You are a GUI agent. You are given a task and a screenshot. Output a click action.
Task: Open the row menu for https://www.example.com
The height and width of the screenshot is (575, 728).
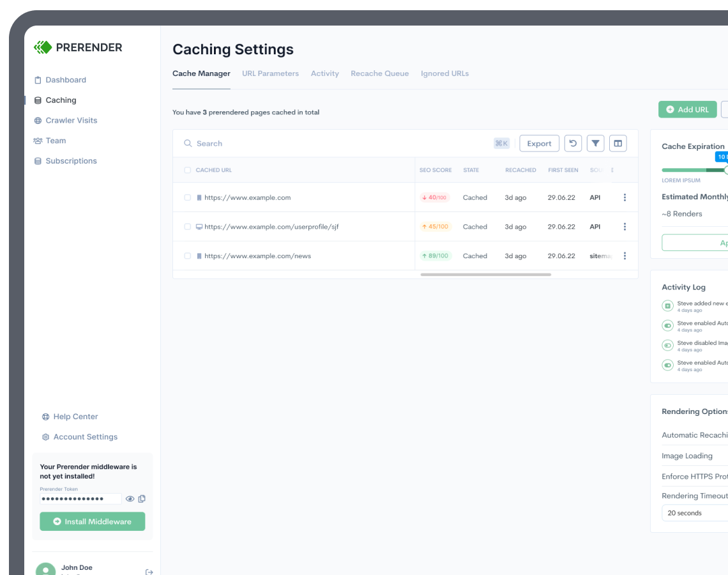[625, 197]
